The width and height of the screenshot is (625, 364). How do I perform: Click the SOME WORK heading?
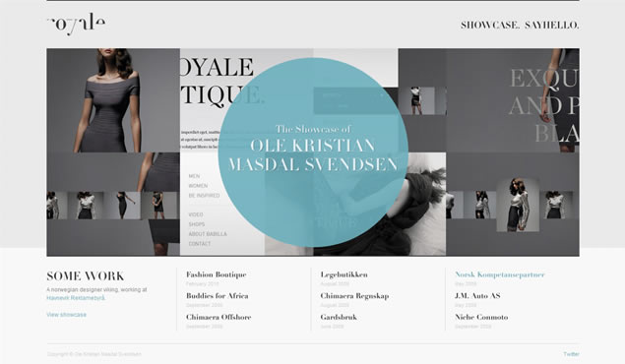coord(86,276)
